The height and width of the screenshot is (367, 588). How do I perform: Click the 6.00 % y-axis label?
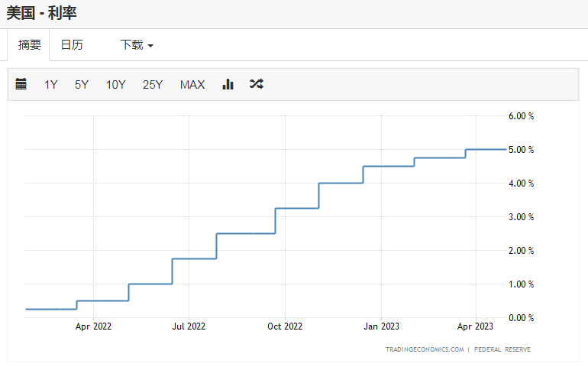pyautogui.click(x=521, y=116)
